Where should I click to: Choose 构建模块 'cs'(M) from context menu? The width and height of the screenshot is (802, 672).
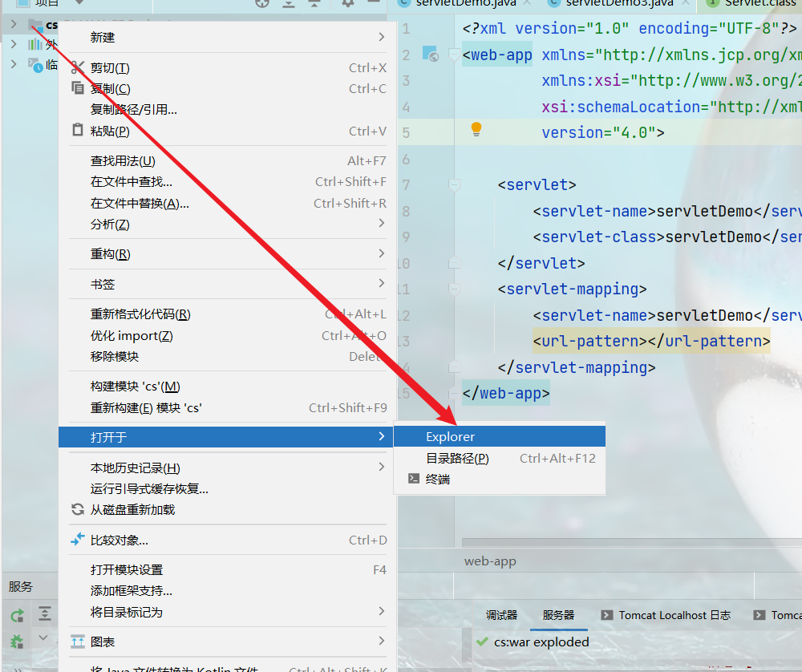[x=228, y=387]
